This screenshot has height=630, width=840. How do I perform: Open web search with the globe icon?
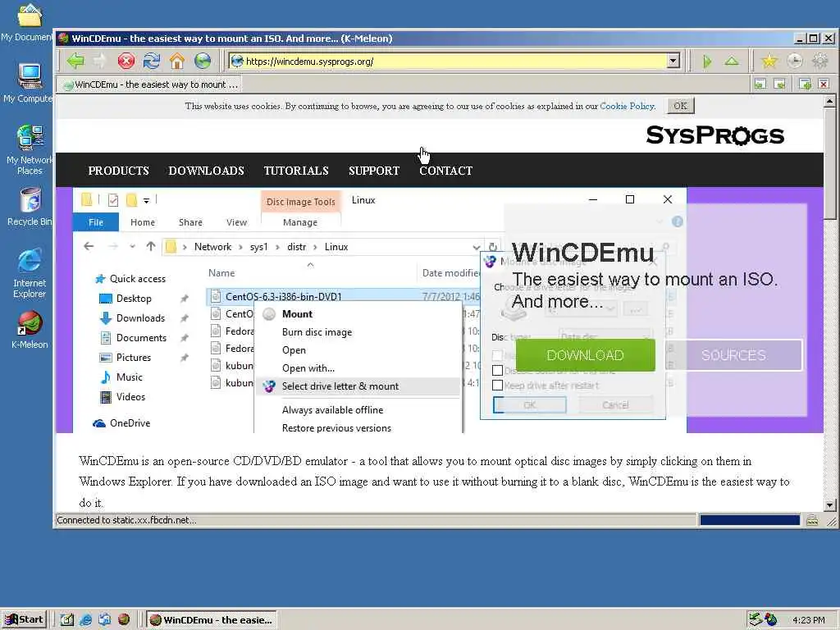(203, 61)
